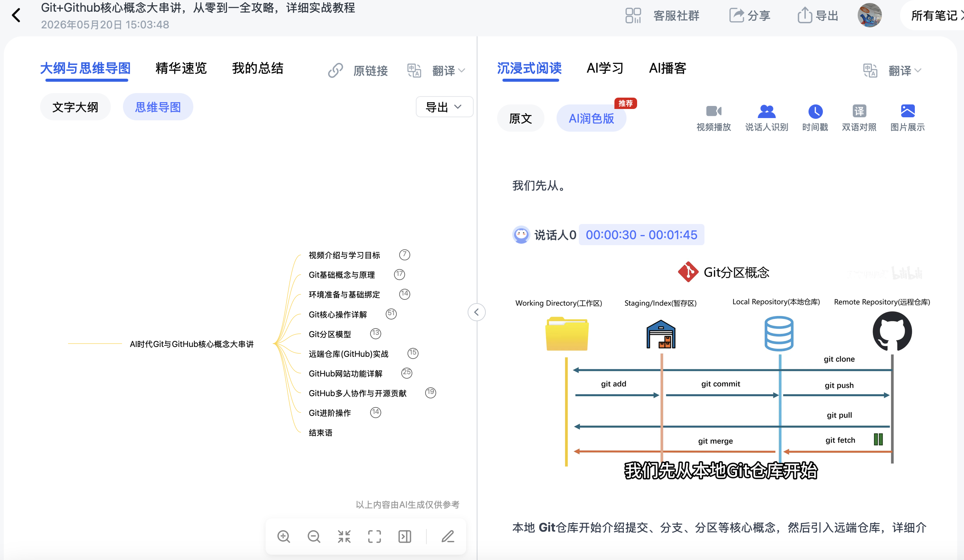Screen dimensions: 964x560
Task: Select 视频介绍与学习目标 mind map node
Action: click(344, 255)
